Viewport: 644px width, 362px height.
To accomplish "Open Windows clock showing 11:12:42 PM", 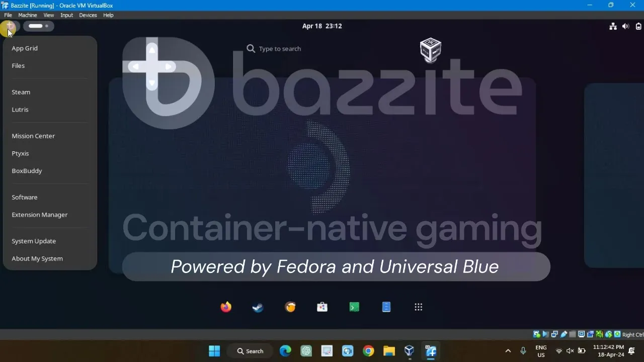I will point(608,351).
